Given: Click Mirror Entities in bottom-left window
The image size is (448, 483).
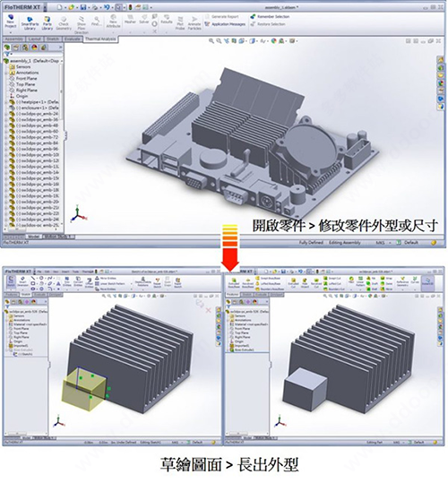Looking at the screenshot, I should [x=105, y=278].
